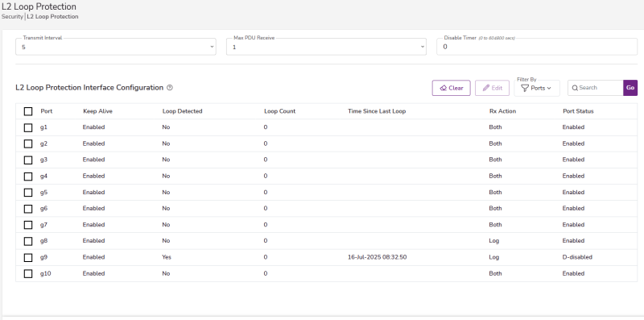The image size is (644, 320).
Task: Tick the checkbox beside port g5
Action: tap(28, 193)
